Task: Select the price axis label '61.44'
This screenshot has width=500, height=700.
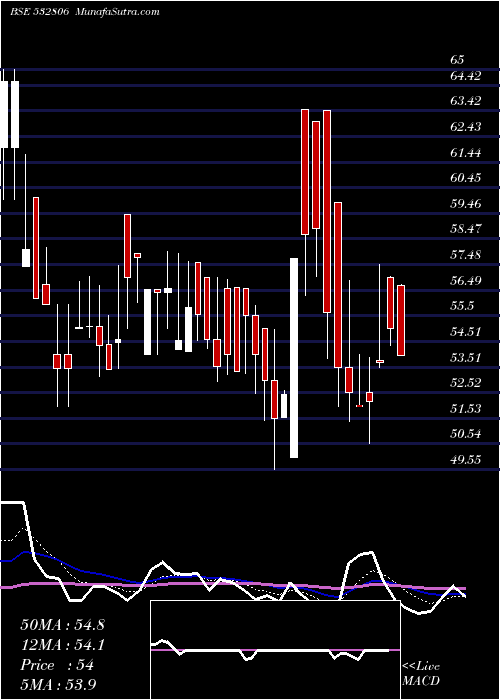Action: tap(466, 153)
